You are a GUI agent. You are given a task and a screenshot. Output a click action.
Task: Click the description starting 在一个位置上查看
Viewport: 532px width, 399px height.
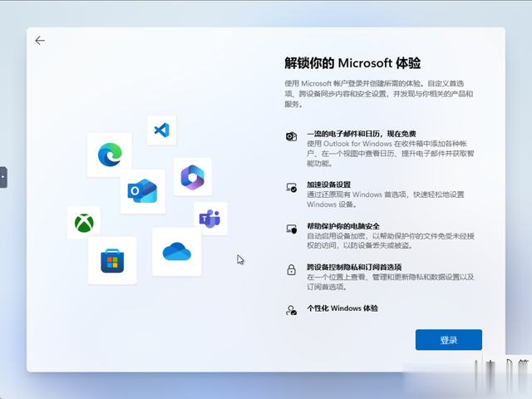click(x=391, y=282)
